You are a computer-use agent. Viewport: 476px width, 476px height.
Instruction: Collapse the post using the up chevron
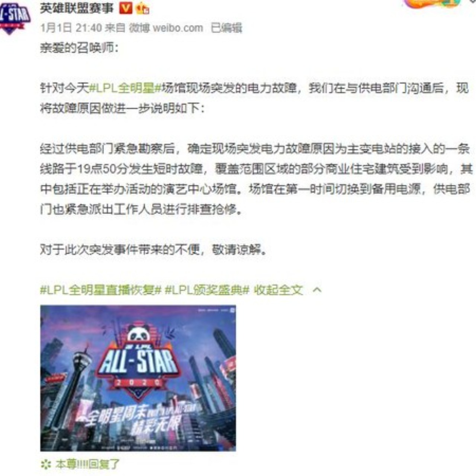coord(317,290)
